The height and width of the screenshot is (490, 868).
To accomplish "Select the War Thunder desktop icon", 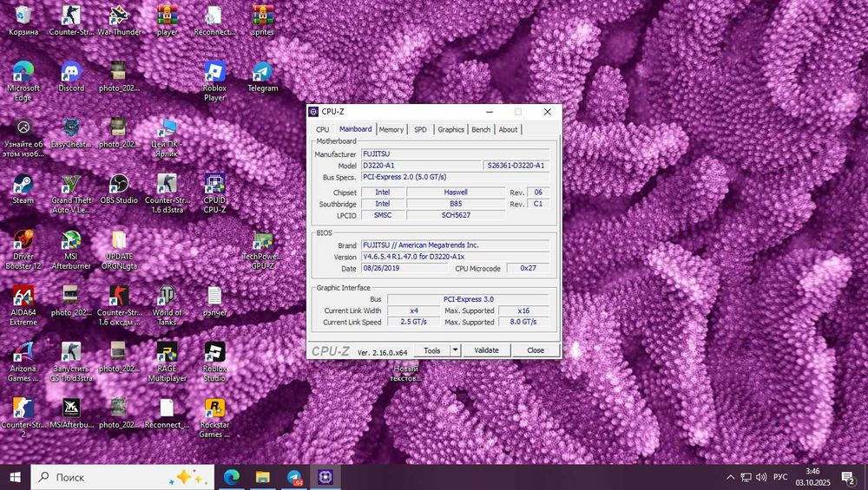I will pyautogui.click(x=119, y=16).
